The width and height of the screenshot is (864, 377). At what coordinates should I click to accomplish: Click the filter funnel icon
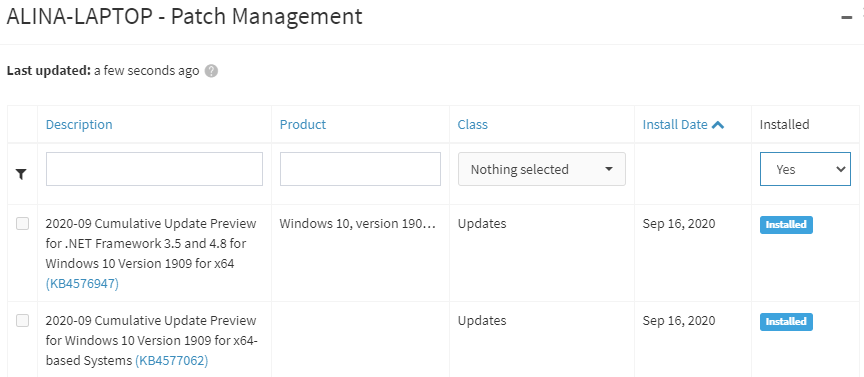(21, 174)
